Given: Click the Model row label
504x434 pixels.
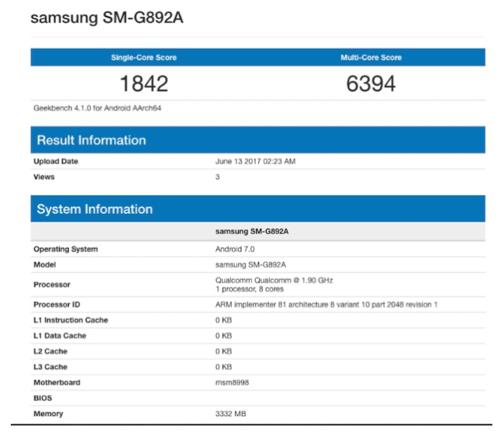Looking at the screenshot, I should point(45,265).
